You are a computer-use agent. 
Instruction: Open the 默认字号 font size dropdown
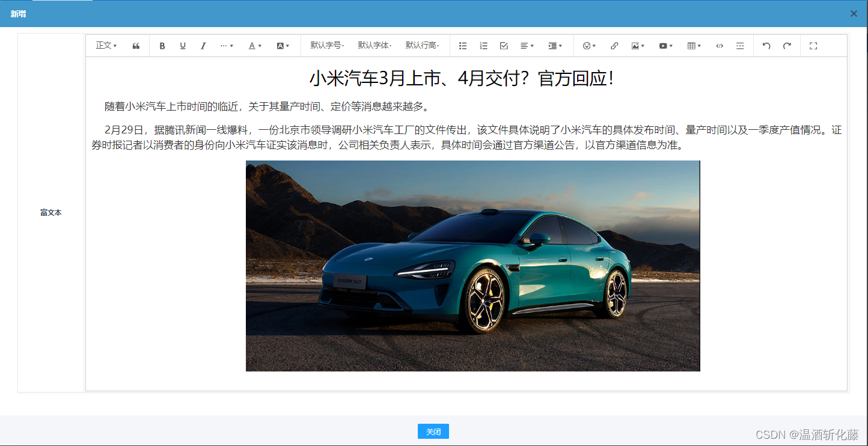pyautogui.click(x=327, y=46)
